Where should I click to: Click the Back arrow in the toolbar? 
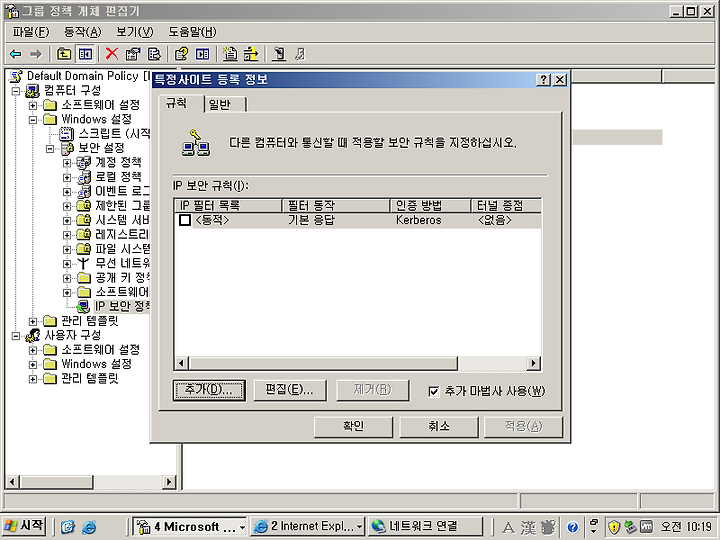(16, 54)
